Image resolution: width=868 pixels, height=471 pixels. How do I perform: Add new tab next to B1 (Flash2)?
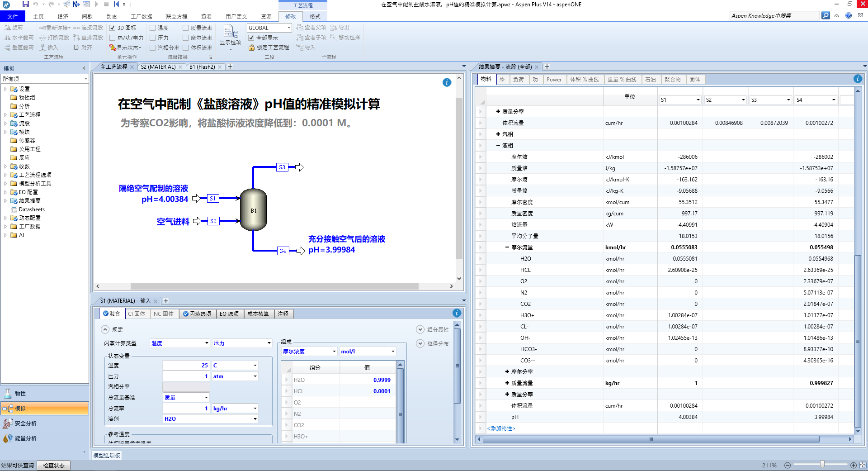230,67
